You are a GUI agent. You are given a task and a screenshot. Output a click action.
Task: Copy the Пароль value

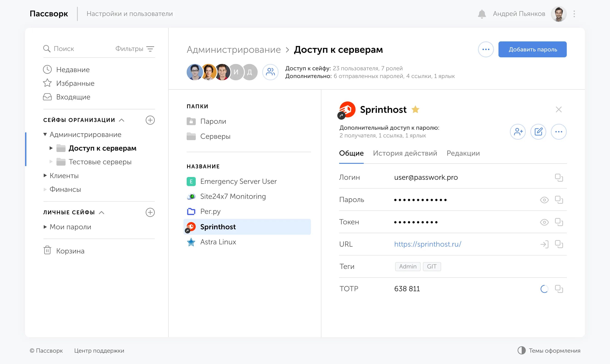559,200
